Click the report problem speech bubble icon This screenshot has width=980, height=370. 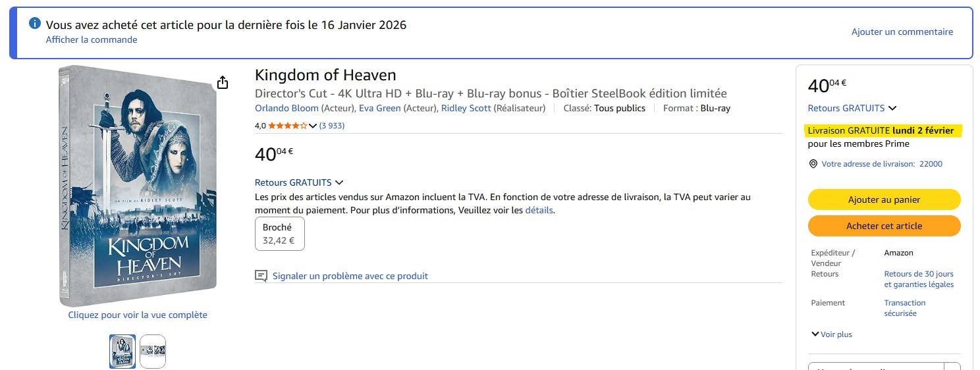(261, 276)
